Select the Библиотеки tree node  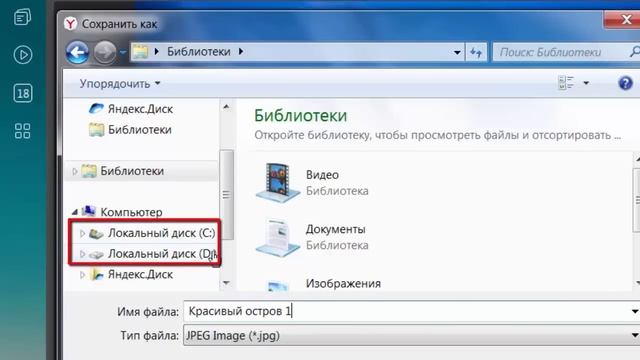(x=132, y=171)
